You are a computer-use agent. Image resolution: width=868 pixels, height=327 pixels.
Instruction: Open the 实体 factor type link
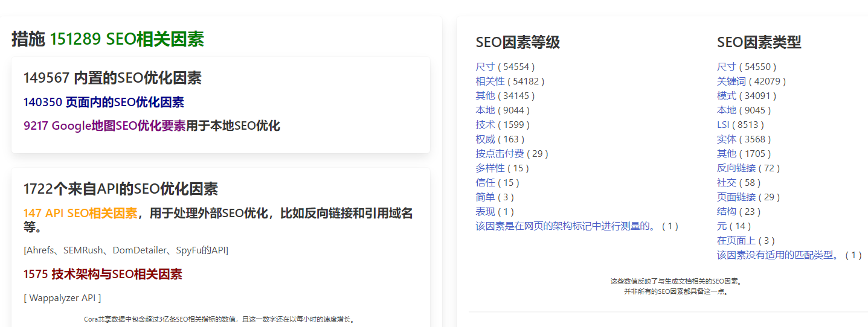click(x=727, y=139)
